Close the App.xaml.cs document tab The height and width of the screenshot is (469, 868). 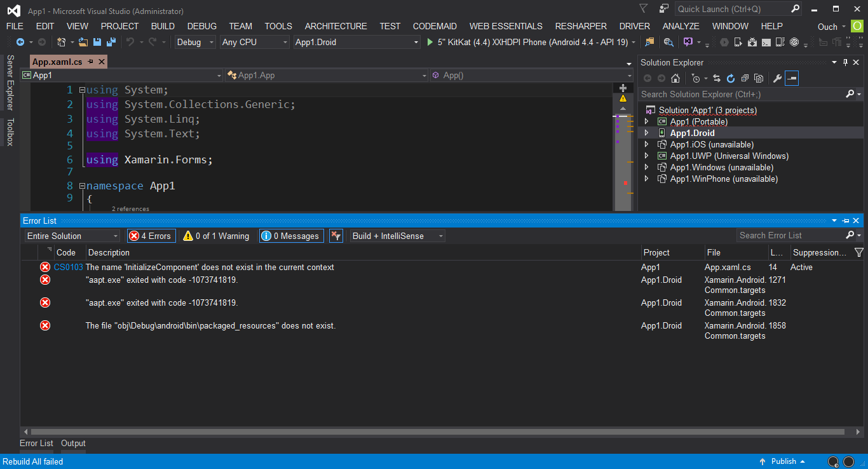click(x=101, y=62)
